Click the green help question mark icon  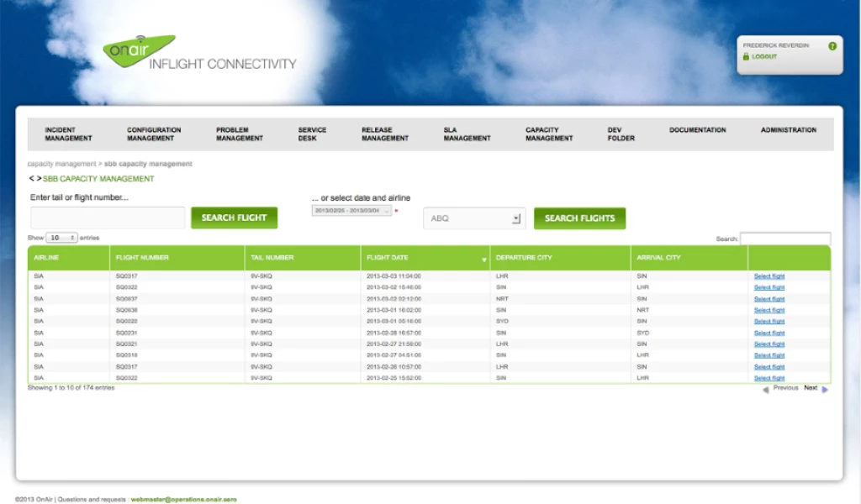832,46
